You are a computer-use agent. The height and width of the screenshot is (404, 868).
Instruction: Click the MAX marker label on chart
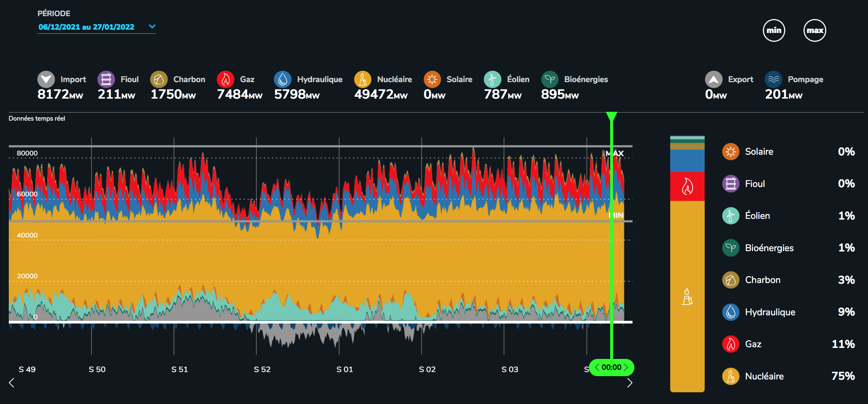(x=615, y=153)
